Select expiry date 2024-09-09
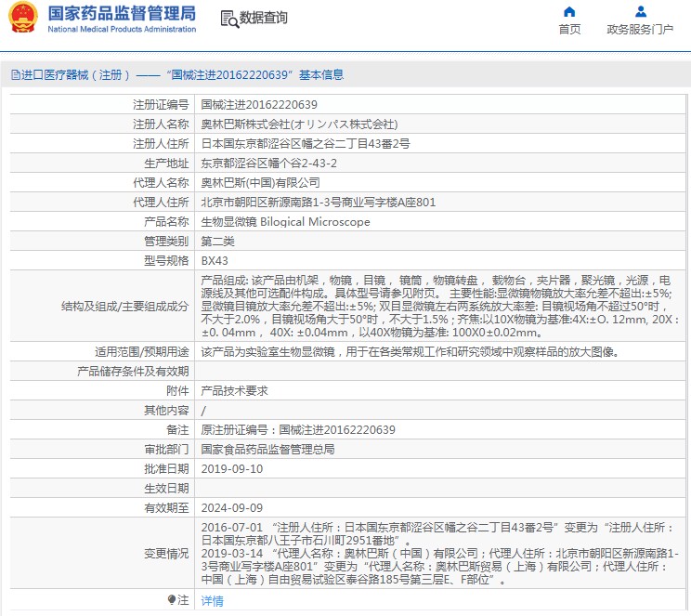This screenshot has width=691, height=616. [232, 508]
